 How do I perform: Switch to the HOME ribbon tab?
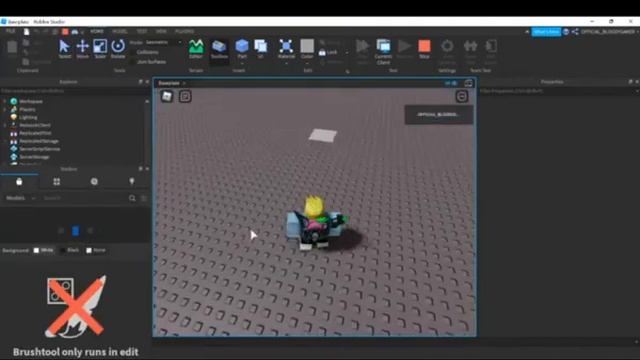[x=97, y=31]
